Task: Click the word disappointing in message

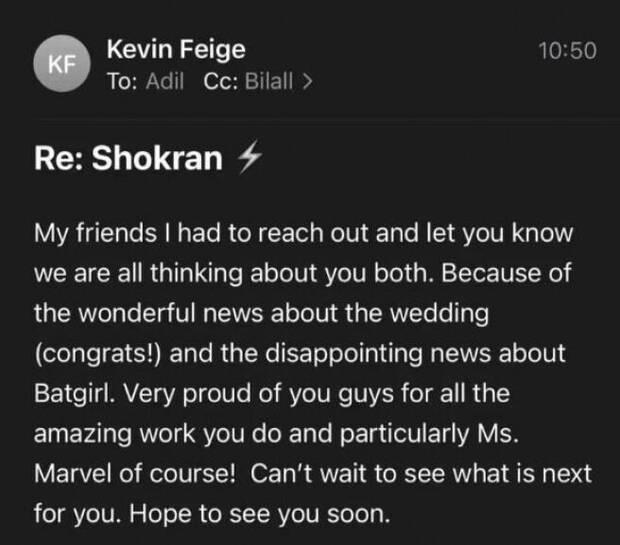Action: 344,354
